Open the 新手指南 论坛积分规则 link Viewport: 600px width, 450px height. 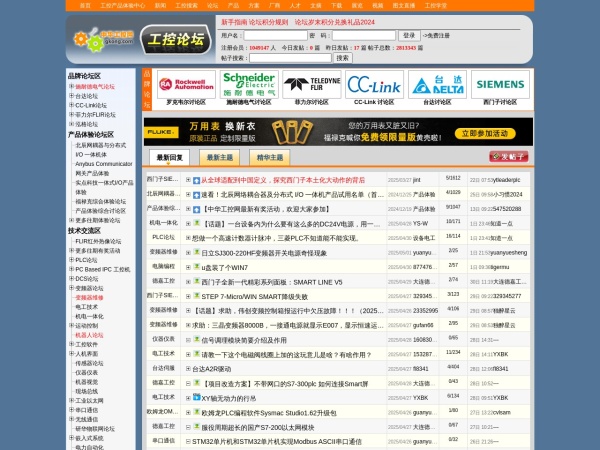[254, 22]
